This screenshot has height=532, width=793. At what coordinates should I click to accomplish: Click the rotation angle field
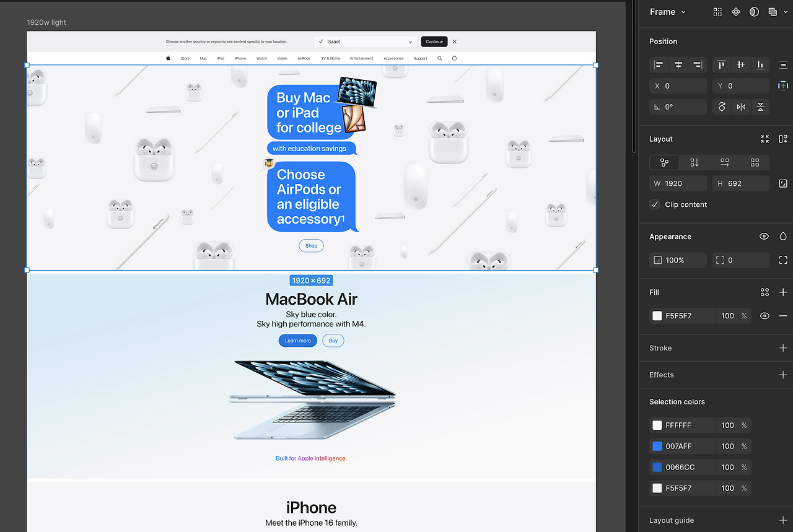tap(678, 107)
